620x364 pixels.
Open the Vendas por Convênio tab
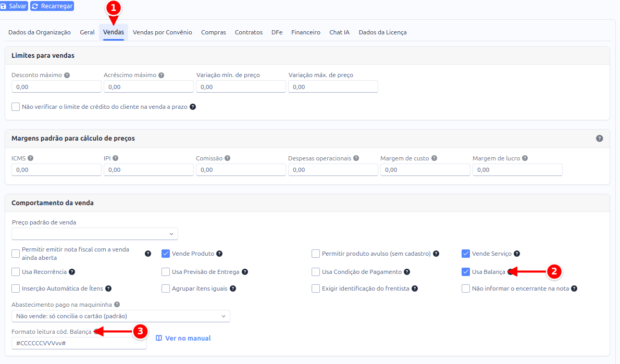163,32
